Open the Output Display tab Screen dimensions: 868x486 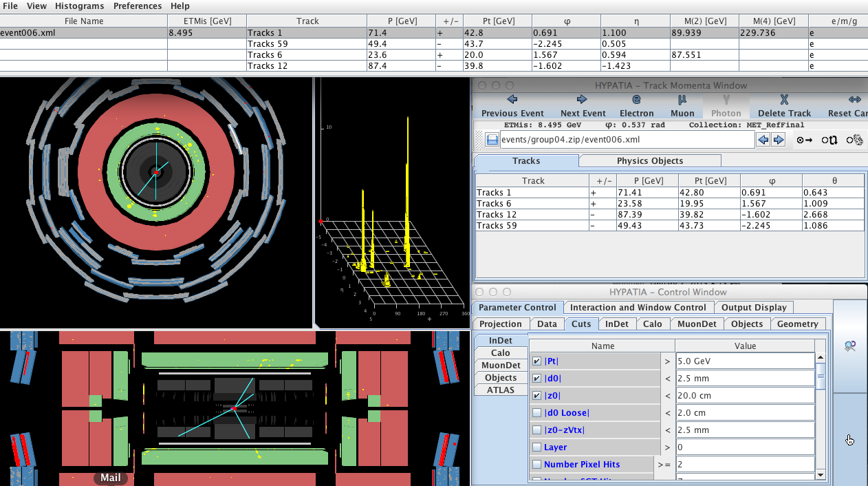[x=754, y=308]
